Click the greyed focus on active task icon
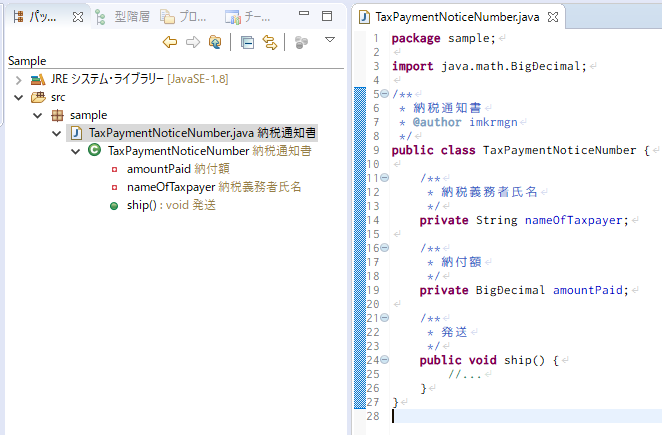The image size is (662, 435). pyautogui.click(x=301, y=42)
